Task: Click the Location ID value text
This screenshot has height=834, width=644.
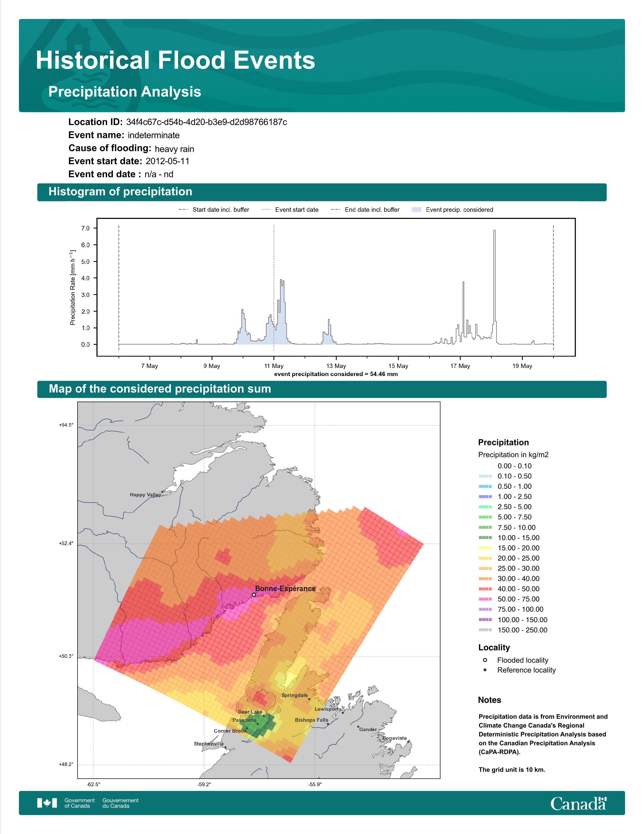Action: 206,122
